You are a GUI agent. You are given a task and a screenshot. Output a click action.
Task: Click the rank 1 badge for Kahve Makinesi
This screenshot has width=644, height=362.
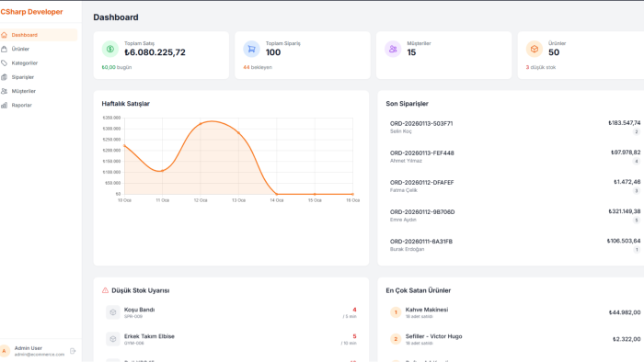point(396,312)
